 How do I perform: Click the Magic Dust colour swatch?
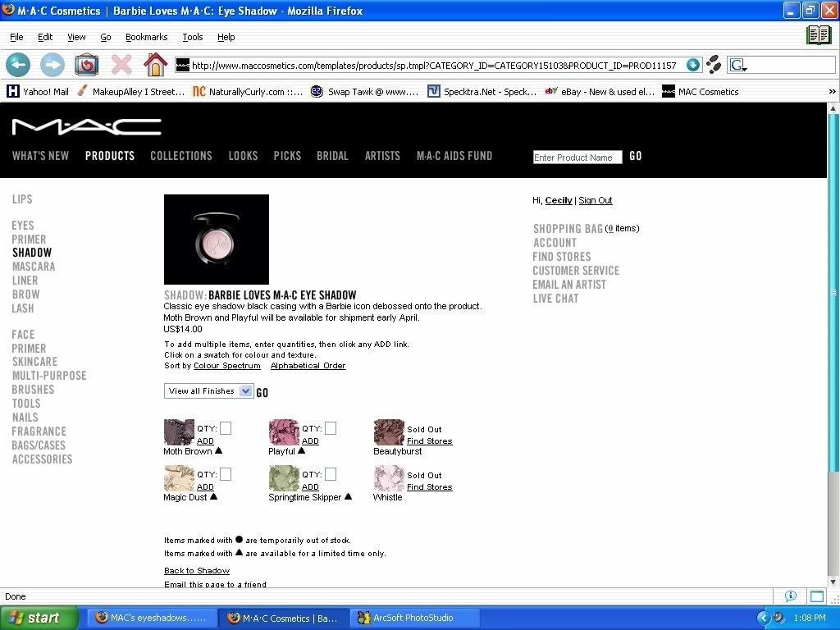(x=179, y=478)
